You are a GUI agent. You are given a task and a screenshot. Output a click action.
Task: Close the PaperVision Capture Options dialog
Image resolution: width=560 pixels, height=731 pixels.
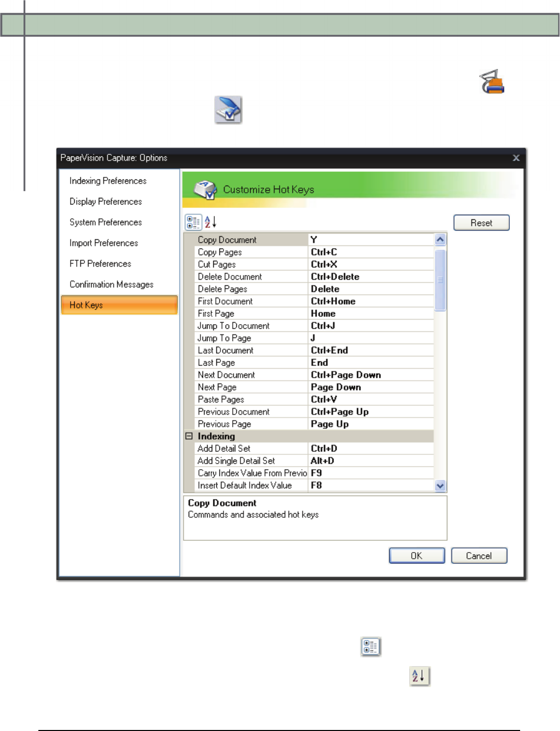coord(516,158)
